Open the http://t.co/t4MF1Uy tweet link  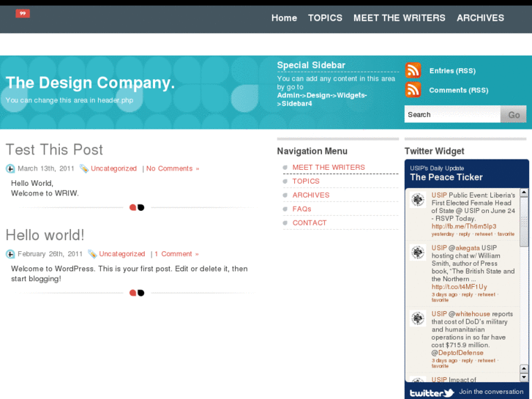[x=459, y=286]
